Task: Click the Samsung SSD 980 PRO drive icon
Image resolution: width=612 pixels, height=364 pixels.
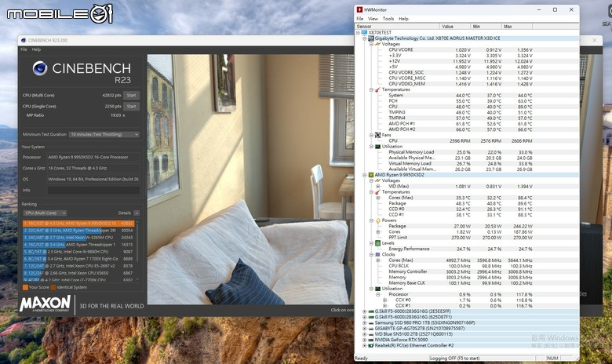Action: pyautogui.click(x=371, y=322)
